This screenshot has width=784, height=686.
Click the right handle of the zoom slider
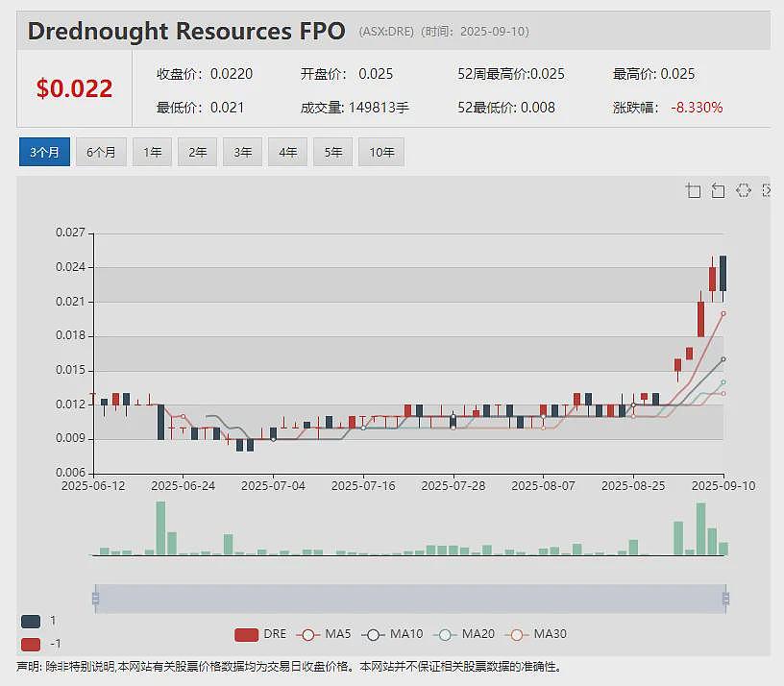pyautogui.click(x=726, y=599)
